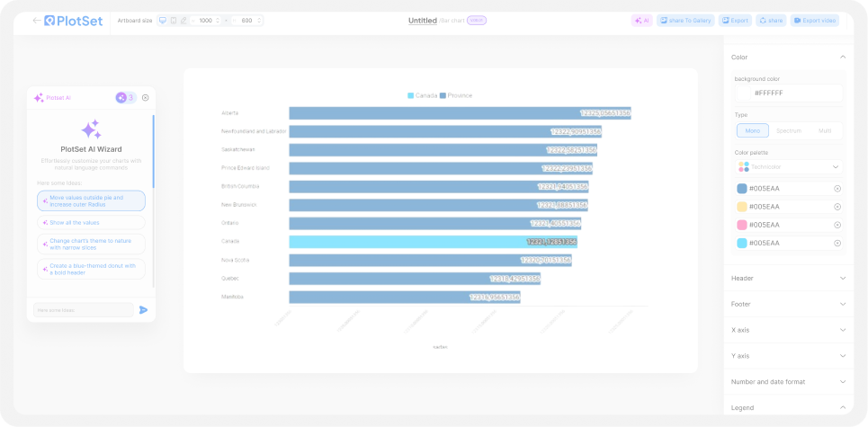
Task: Close the PlotSet AI Wizard panel
Action: (146, 97)
